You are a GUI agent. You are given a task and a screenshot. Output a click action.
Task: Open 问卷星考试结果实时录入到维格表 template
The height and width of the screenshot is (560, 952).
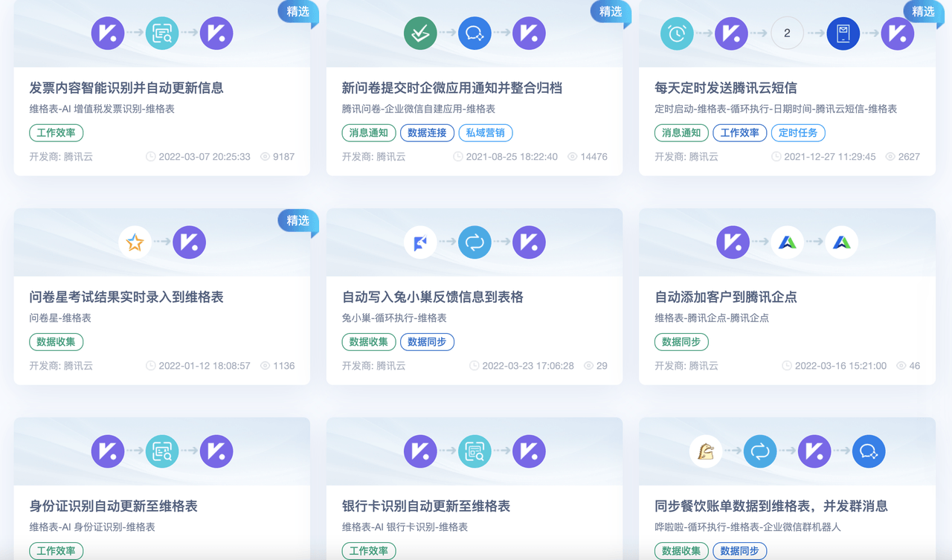pos(126,297)
